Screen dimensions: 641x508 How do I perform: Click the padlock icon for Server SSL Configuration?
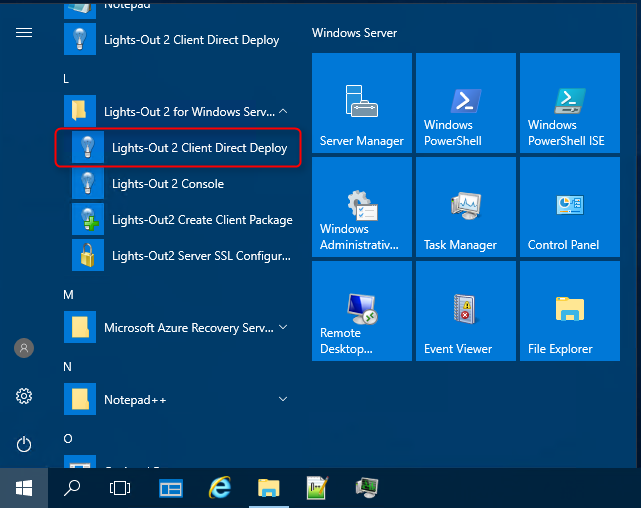(88, 255)
